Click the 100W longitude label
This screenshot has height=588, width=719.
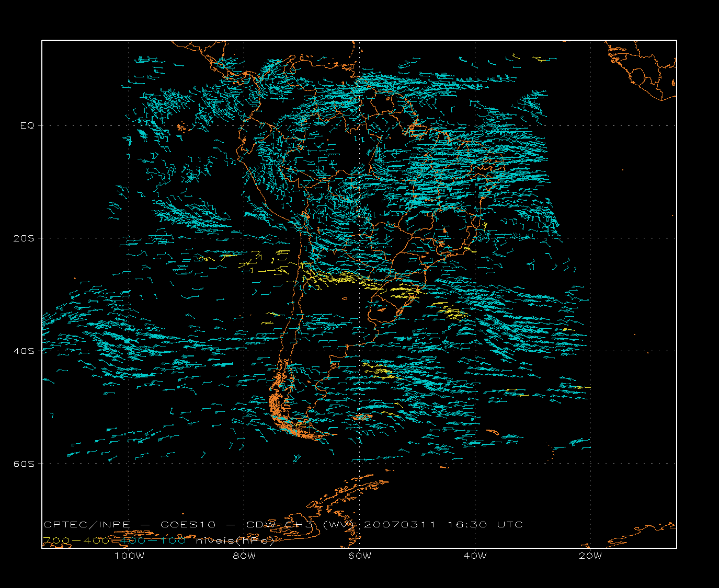129,556
